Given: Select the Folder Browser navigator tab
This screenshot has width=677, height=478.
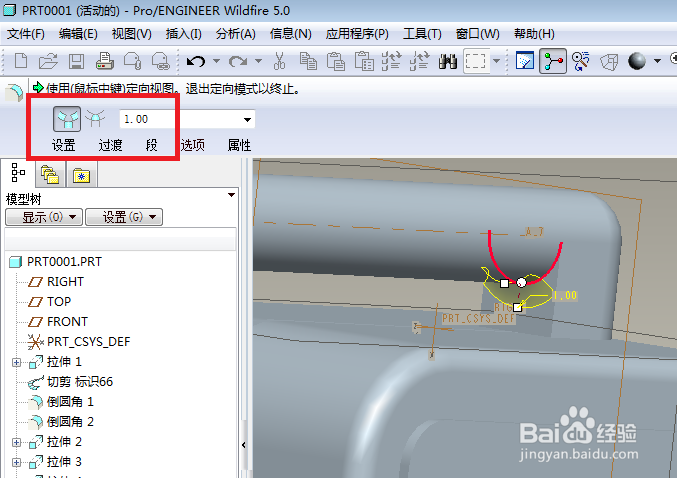Looking at the screenshot, I should pyautogui.click(x=51, y=174).
